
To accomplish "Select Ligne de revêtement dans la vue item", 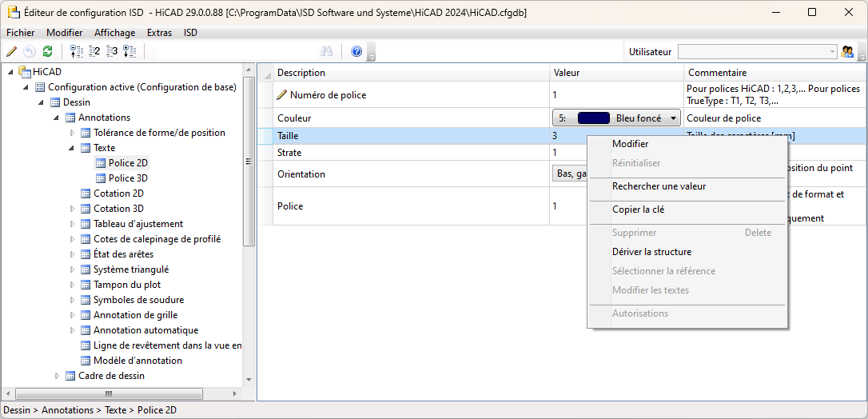I will (x=168, y=345).
